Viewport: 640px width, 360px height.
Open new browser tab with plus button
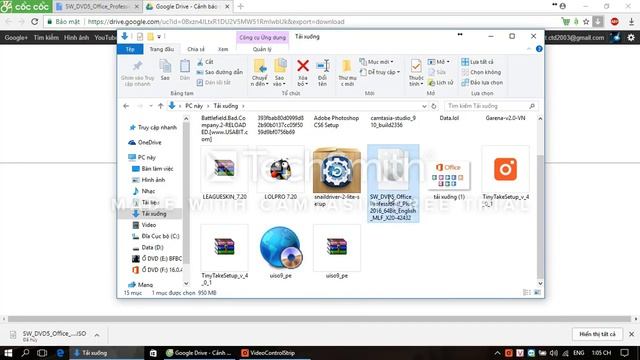click(240, 7)
